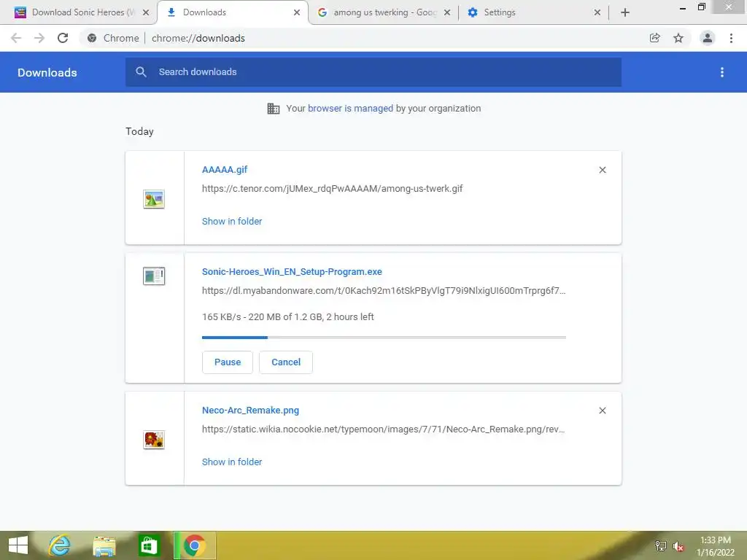747x560 pixels.
Task: Share this page via the share icon
Action: point(655,38)
